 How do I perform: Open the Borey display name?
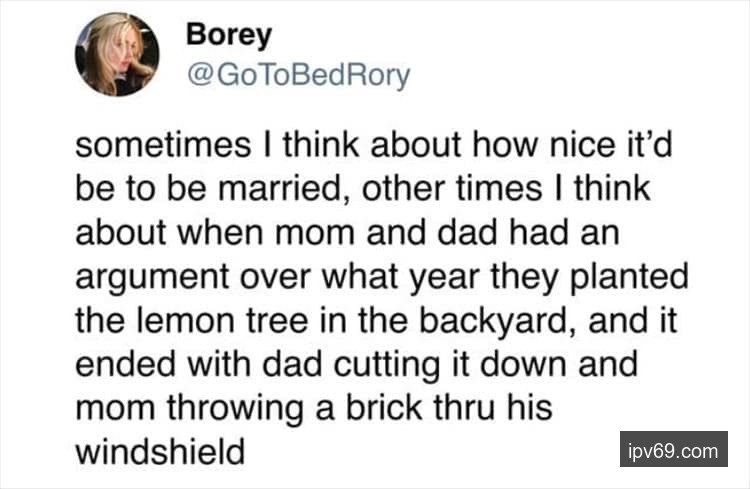(229, 35)
